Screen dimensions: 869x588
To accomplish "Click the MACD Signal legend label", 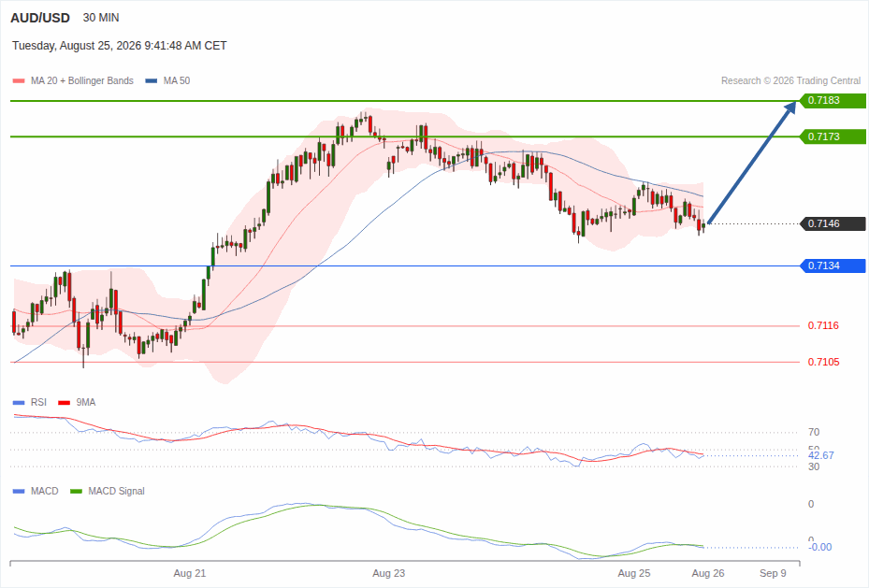I will 116,491.
